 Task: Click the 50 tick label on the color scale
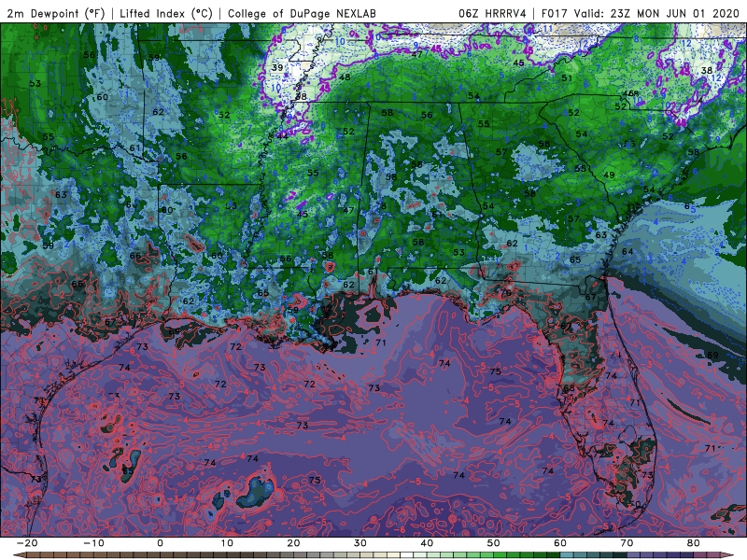point(494,543)
